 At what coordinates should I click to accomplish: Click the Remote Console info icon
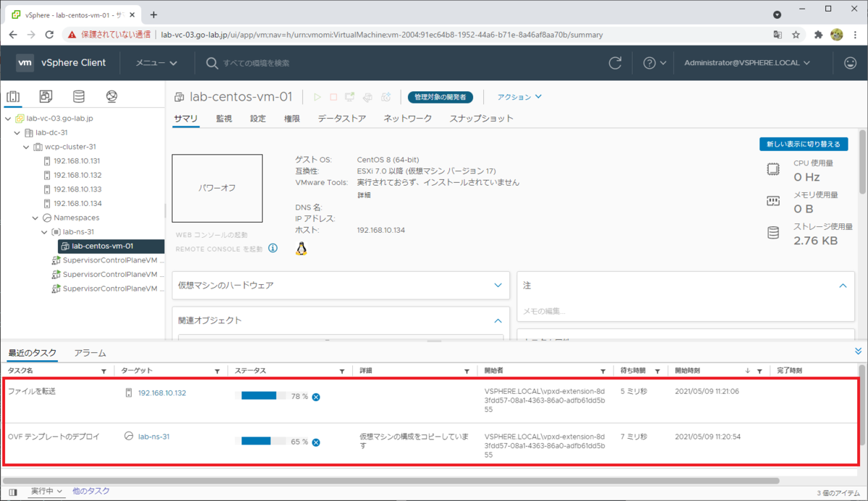[273, 248]
